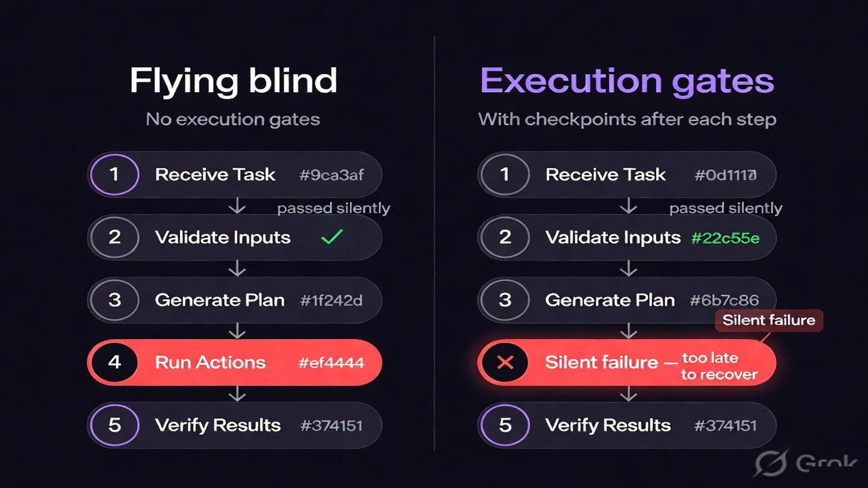Click the green #22c55e color code

tap(725, 237)
